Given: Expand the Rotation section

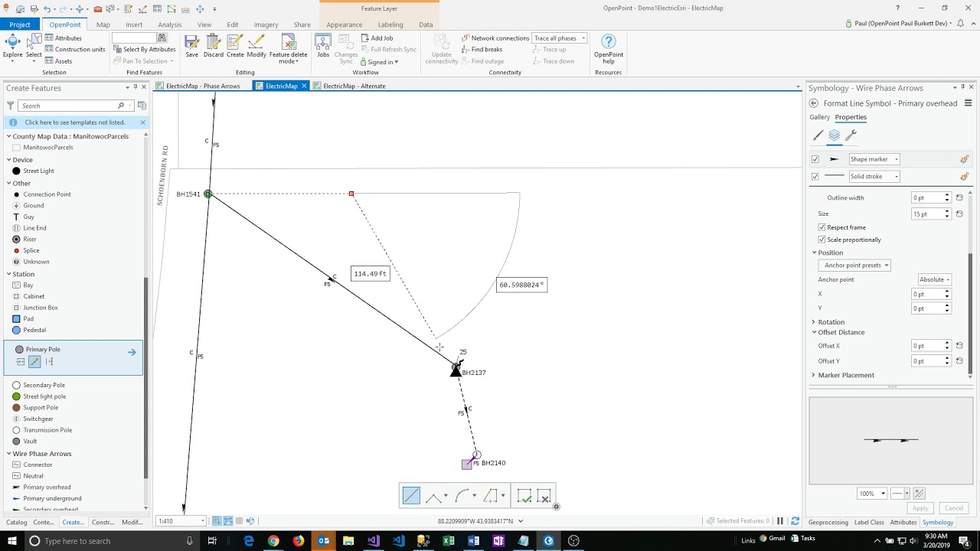Looking at the screenshot, I should (814, 322).
